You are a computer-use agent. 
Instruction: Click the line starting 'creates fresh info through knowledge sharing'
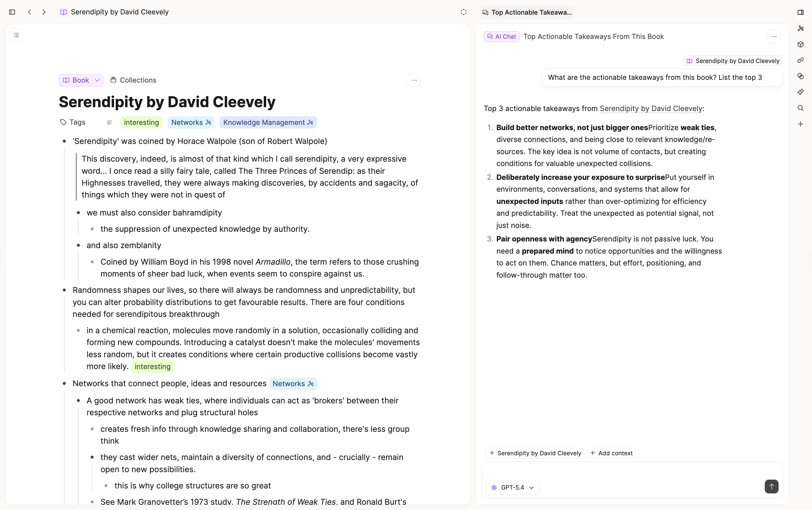point(255,435)
